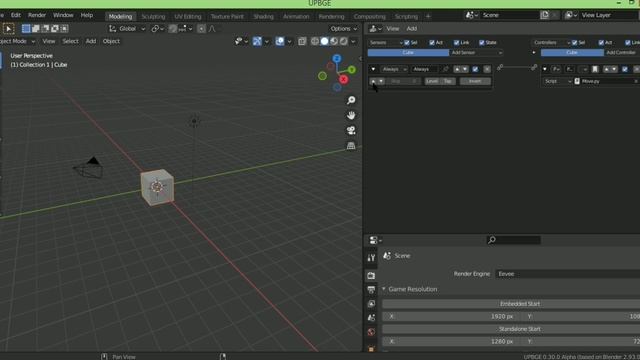
Task: Toggle Sensors Act checkbox
Action: [432, 42]
